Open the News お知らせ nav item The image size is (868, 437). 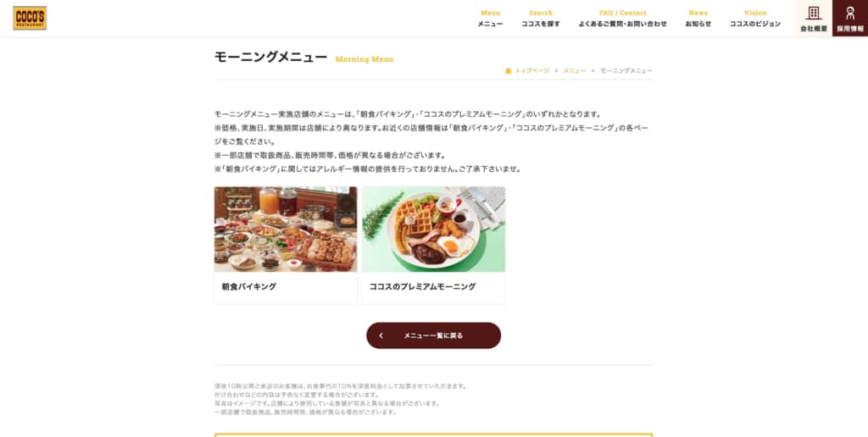point(698,19)
